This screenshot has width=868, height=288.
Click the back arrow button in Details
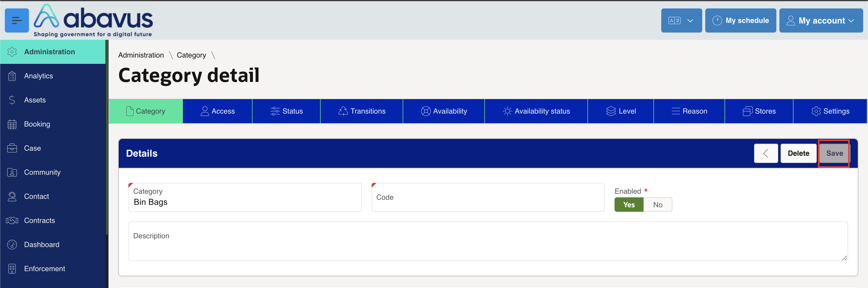[766, 154]
